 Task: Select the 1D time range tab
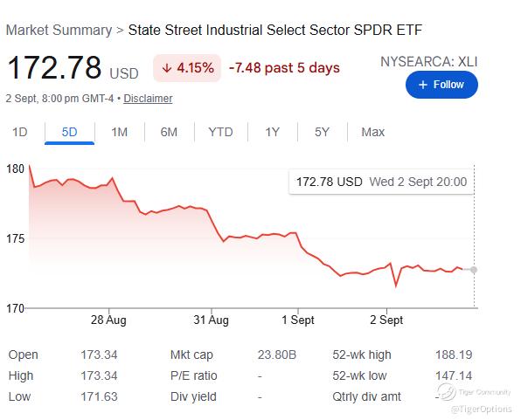pyautogui.click(x=19, y=132)
